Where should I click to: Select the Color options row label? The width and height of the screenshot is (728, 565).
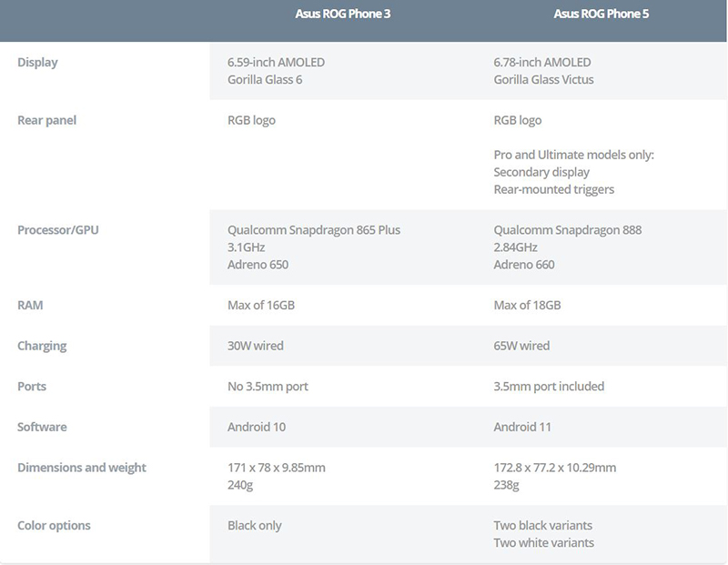tap(54, 526)
